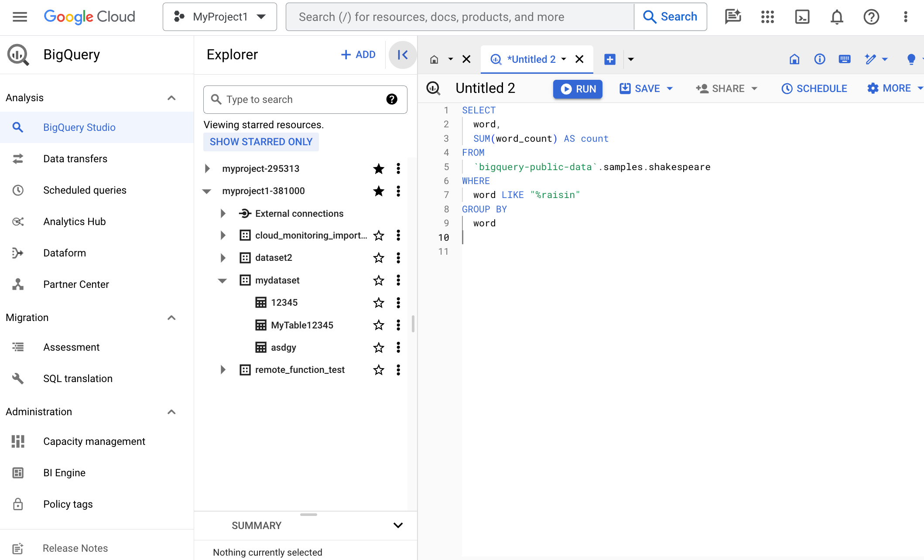This screenshot has width=924, height=560.
Task: Expand the SUMMARY panel at bottom
Action: [398, 526]
